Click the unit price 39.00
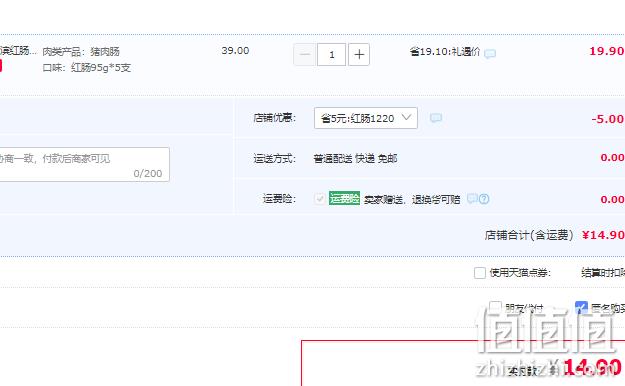 235,51
